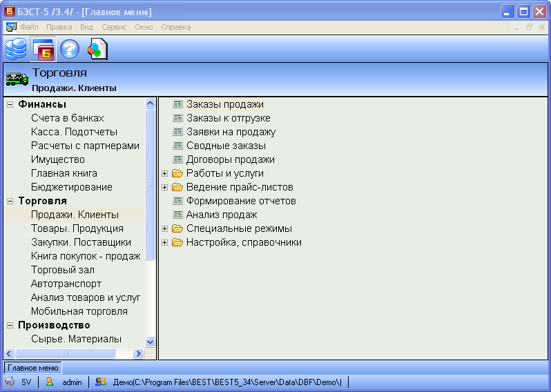Click the colored circles toolbar icon
Viewport: 551px width, 392px height.
click(x=97, y=49)
